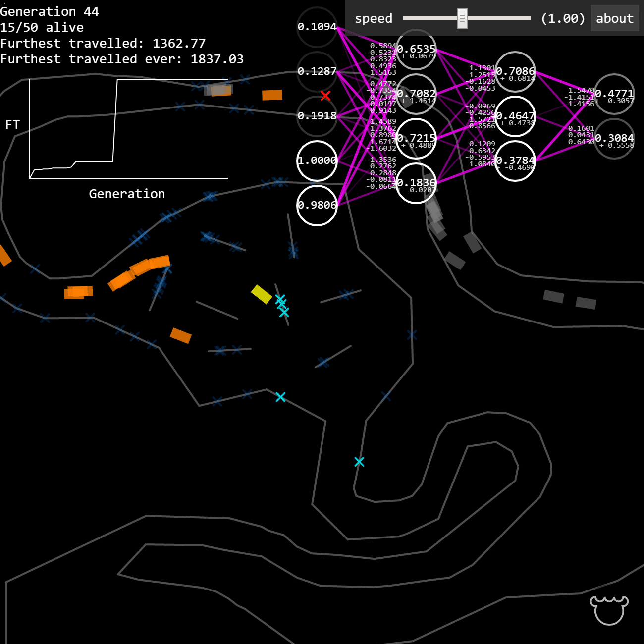Click the speed label text
The height and width of the screenshot is (644, 644).
click(x=374, y=18)
